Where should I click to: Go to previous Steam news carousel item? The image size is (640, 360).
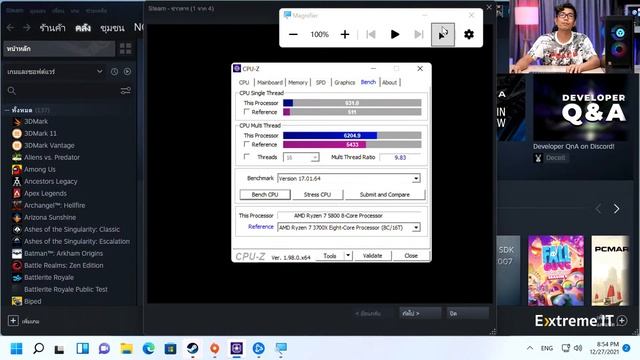tap(598, 209)
